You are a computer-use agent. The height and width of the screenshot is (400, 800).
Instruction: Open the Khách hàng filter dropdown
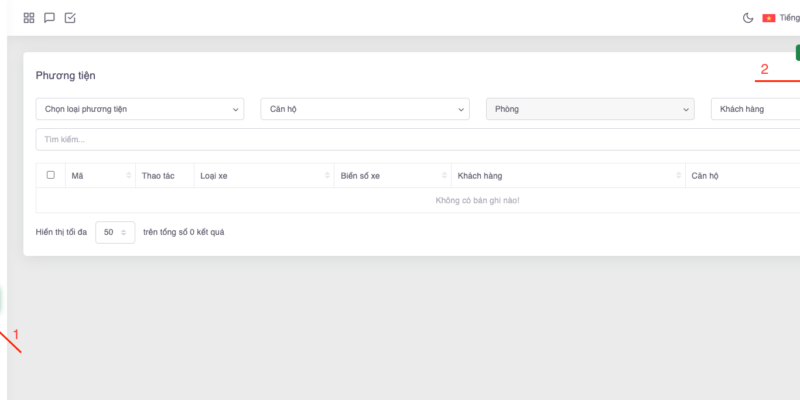point(755,109)
